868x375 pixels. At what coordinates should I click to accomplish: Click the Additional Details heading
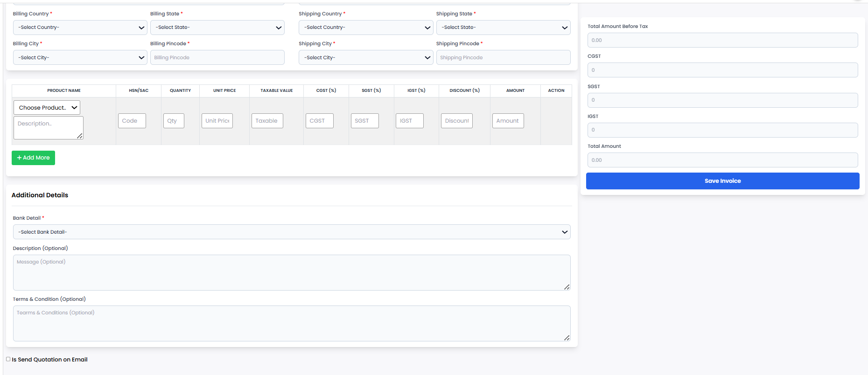[x=40, y=195]
